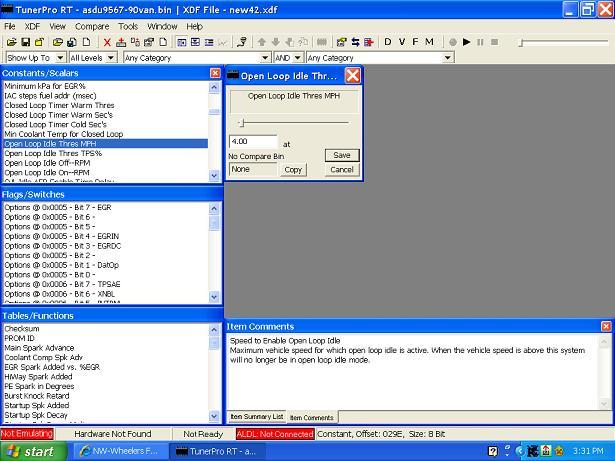Click the open bin file icon
This screenshot has height=461, width=615.
[x=11, y=42]
